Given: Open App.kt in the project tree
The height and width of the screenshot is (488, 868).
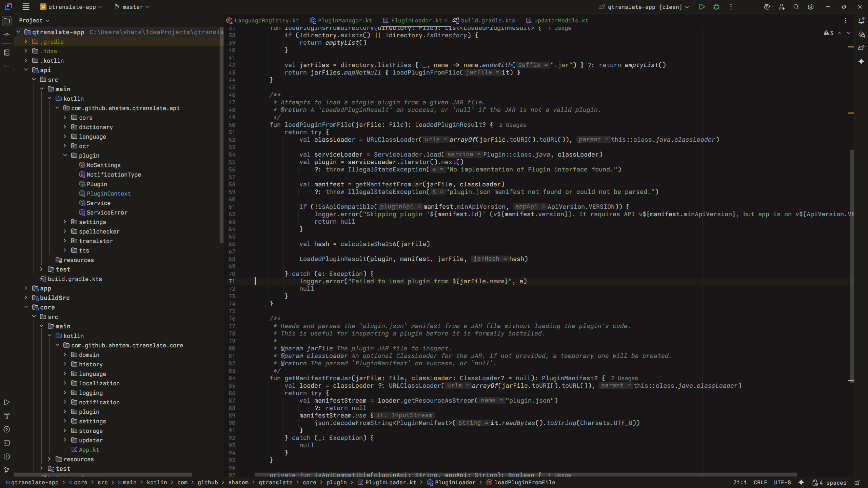Looking at the screenshot, I should [89, 450].
